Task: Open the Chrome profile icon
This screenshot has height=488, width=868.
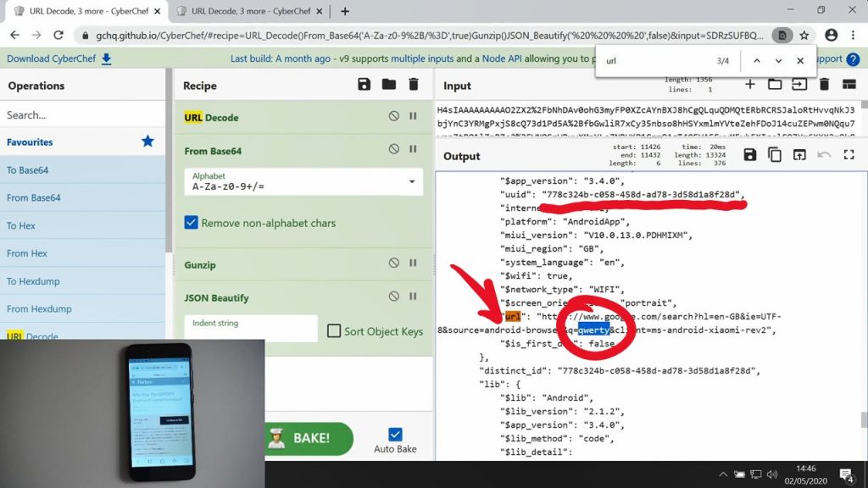Action: click(831, 35)
